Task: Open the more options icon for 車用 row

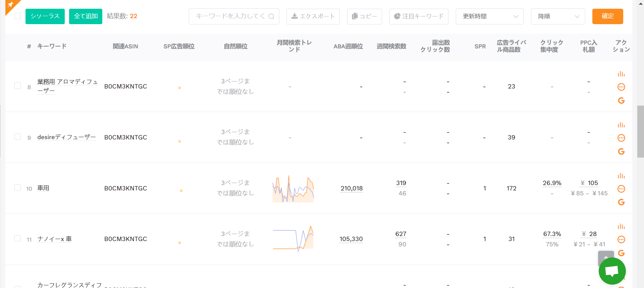Action: point(621,189)
